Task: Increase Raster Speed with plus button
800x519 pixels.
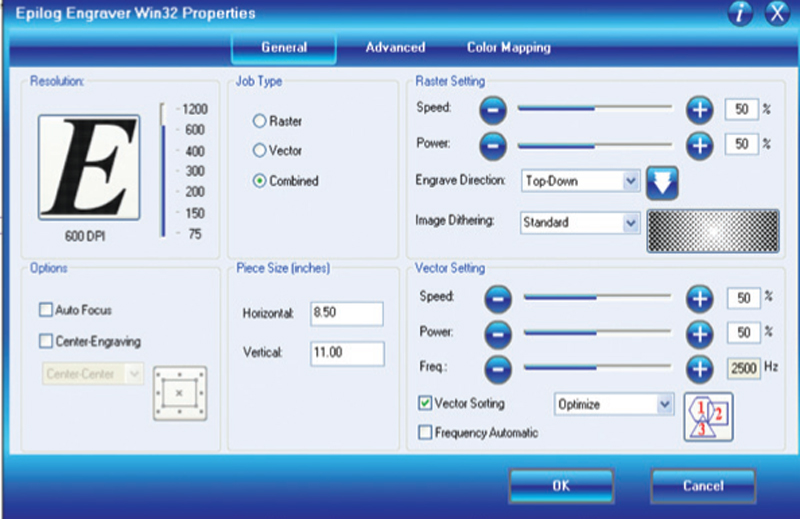Action: click(699, 110)
